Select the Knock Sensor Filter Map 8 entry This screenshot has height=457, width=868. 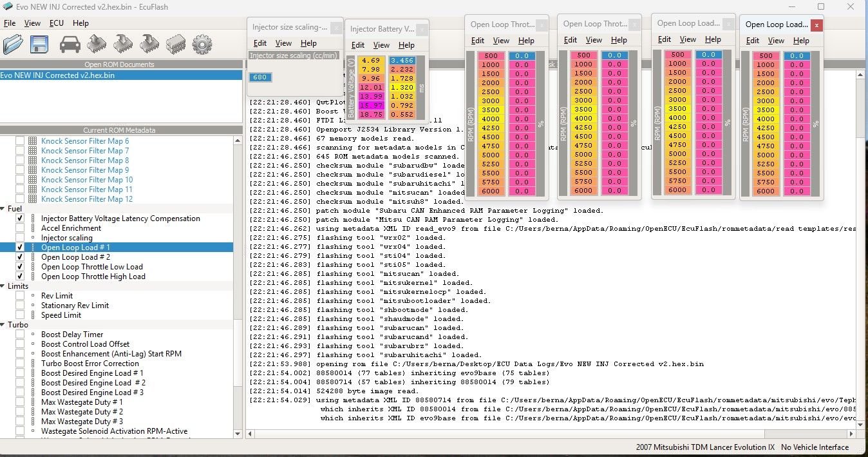(x=85, y=160)
